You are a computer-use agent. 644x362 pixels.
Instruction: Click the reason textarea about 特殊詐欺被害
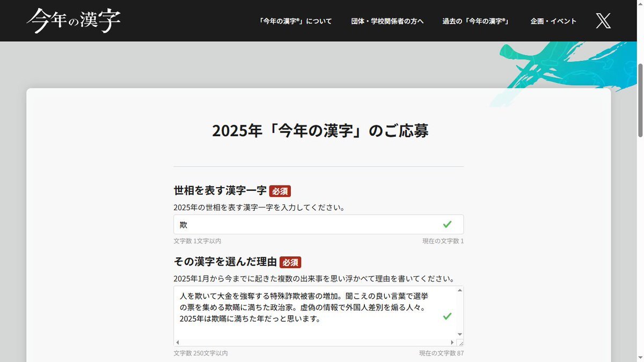click(x=318, y=316)
